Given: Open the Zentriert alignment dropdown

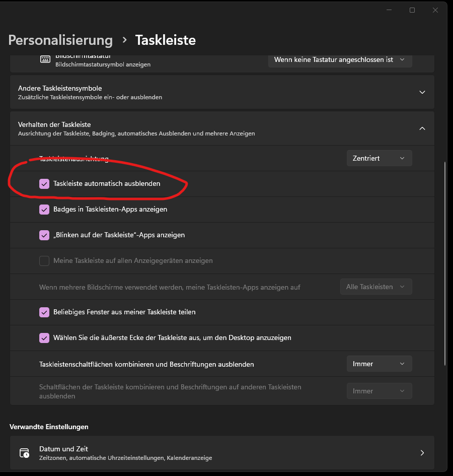Looking at the screenshot, I should click(380, 158).
